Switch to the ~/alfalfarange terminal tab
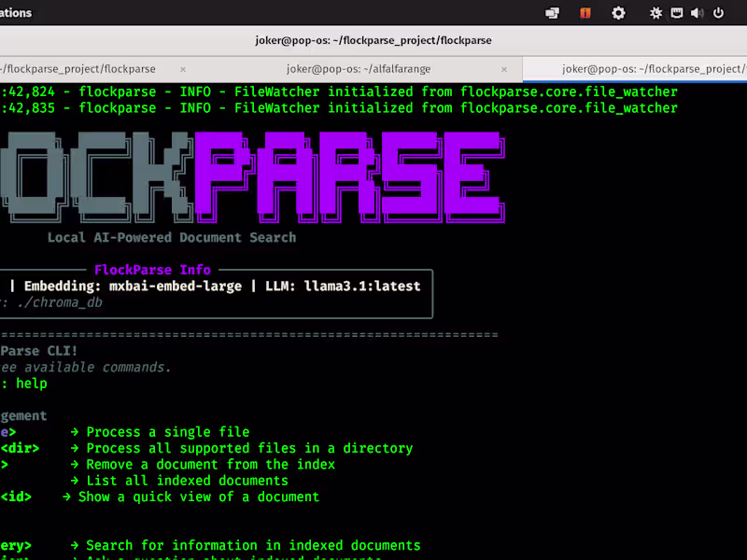747x560 pixels. (359, 69)
